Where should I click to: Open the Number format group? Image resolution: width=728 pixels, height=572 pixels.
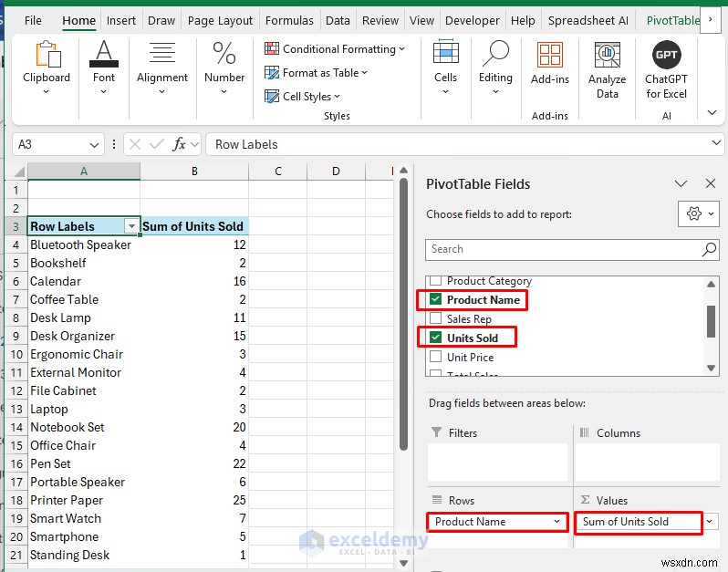[224, 68]
